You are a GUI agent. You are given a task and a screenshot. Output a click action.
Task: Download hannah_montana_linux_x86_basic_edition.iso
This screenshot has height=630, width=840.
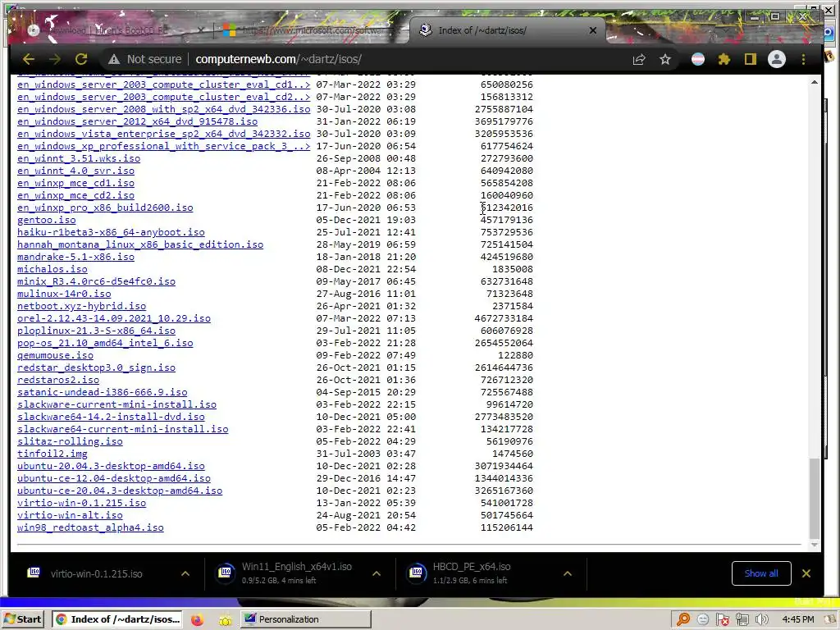pos(140,244)
